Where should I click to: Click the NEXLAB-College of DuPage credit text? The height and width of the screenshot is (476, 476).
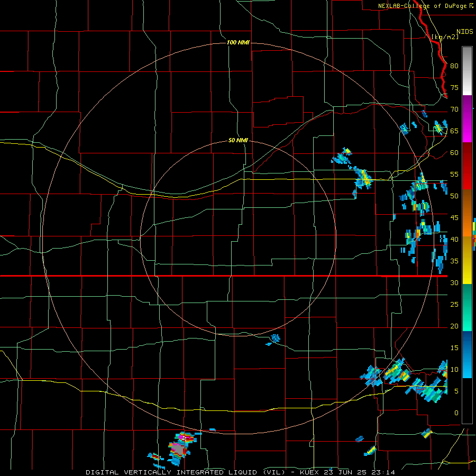point(423,6)
